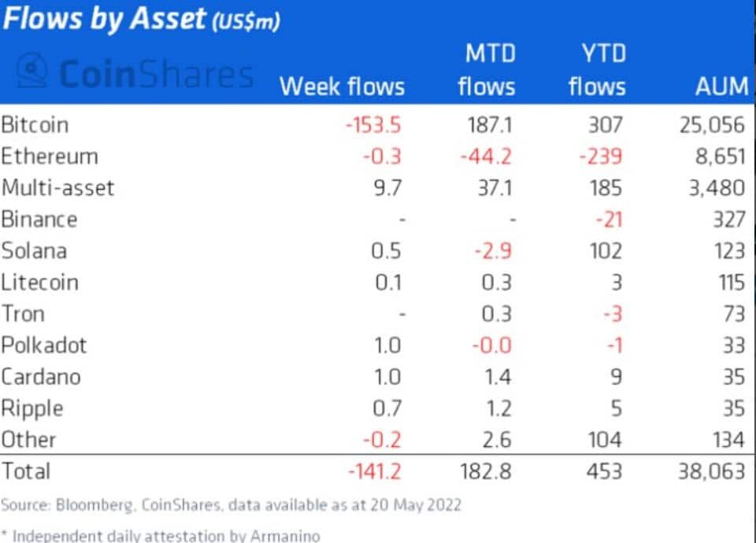Click the Ethereum row label
The width and height of the screenshot is (756, 543).
(50, 156)
